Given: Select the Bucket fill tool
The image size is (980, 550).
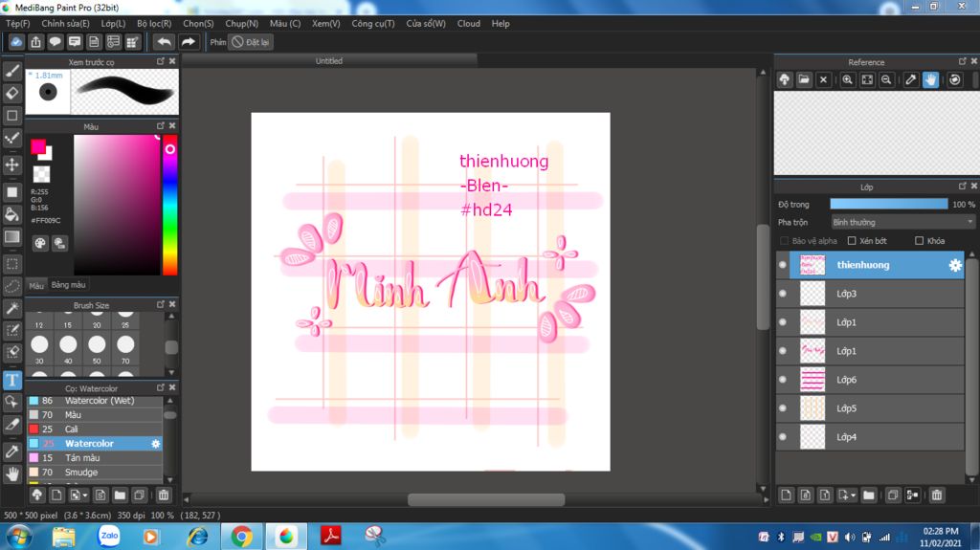Looking at the screenshot, I should (11, 214).
